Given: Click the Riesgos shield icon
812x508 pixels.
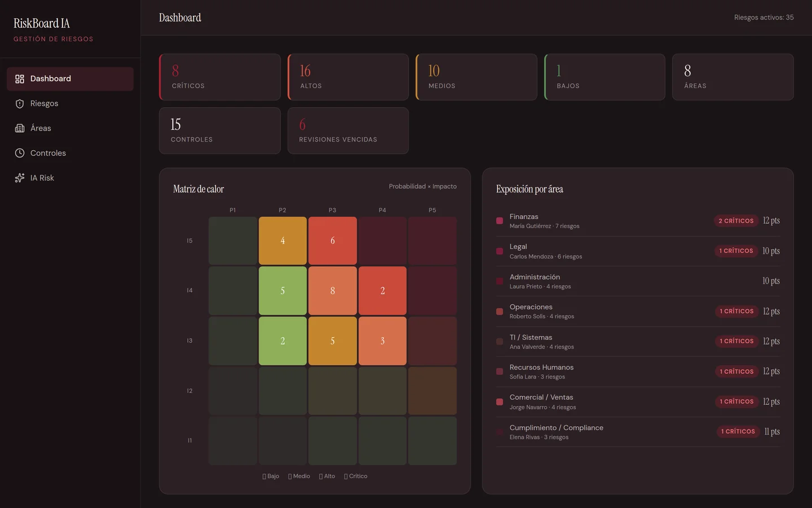Looking at the screenshot, I should 20,104.
